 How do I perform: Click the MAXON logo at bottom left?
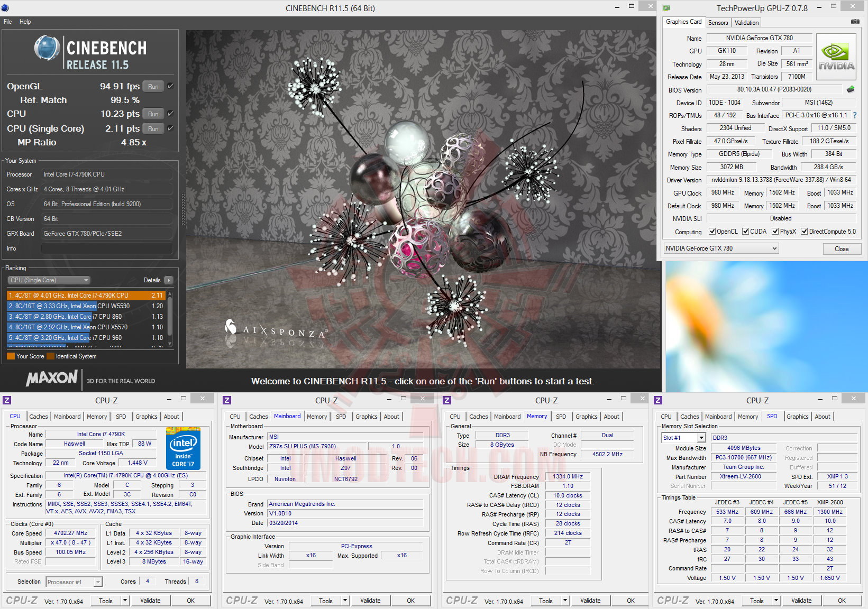pos(52,379)
